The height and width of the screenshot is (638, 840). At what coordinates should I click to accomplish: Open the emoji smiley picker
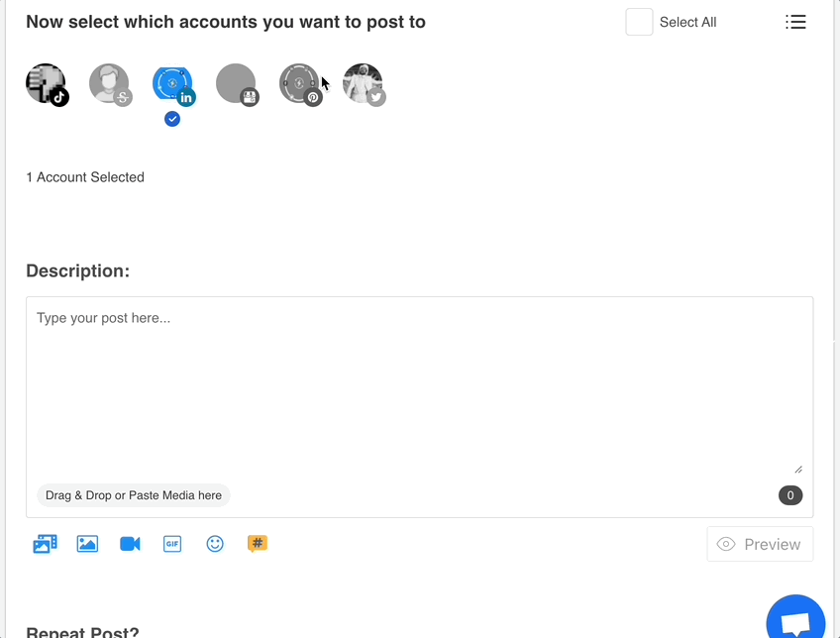(x=215, y=544)
